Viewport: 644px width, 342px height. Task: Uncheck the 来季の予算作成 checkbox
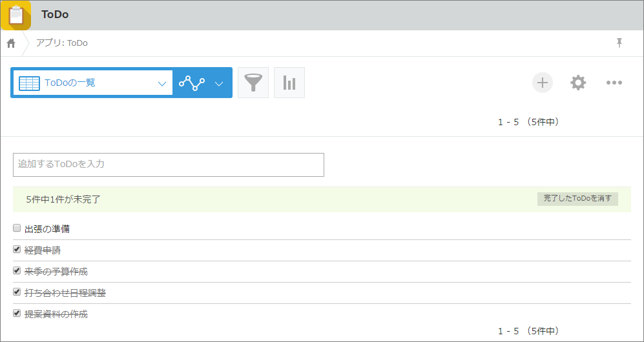point(17,271)
